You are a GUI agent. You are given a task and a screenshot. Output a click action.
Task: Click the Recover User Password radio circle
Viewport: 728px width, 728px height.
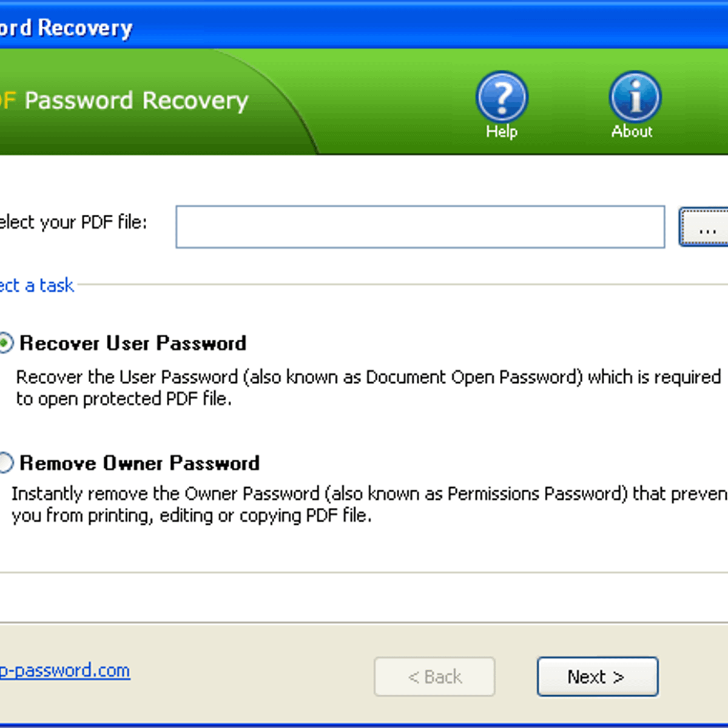point(5,343)
